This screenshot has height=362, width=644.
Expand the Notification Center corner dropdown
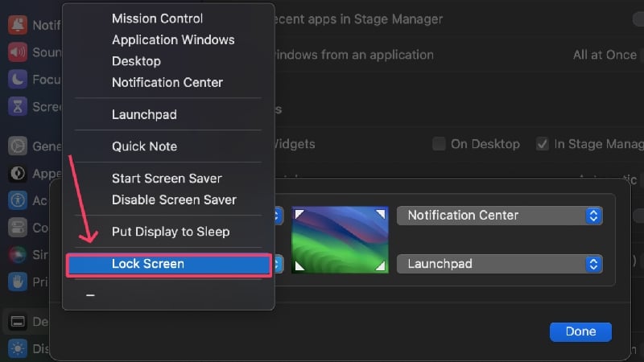(x=500, y=216)
